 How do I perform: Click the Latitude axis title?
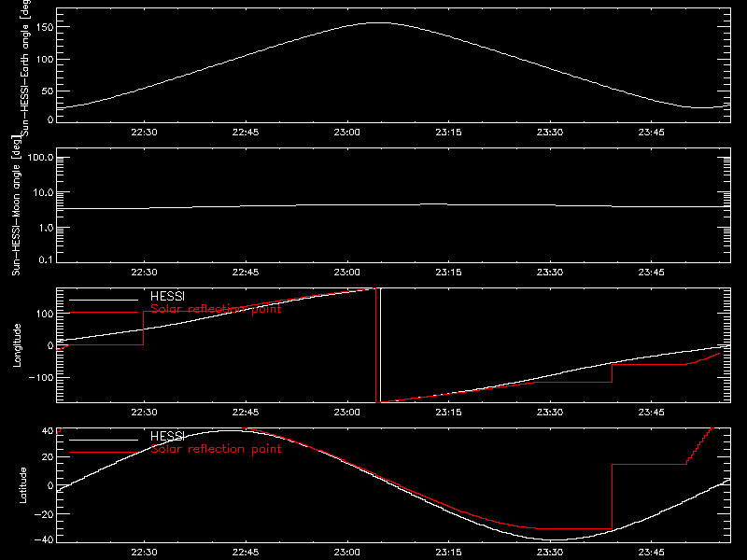(22, 485)
